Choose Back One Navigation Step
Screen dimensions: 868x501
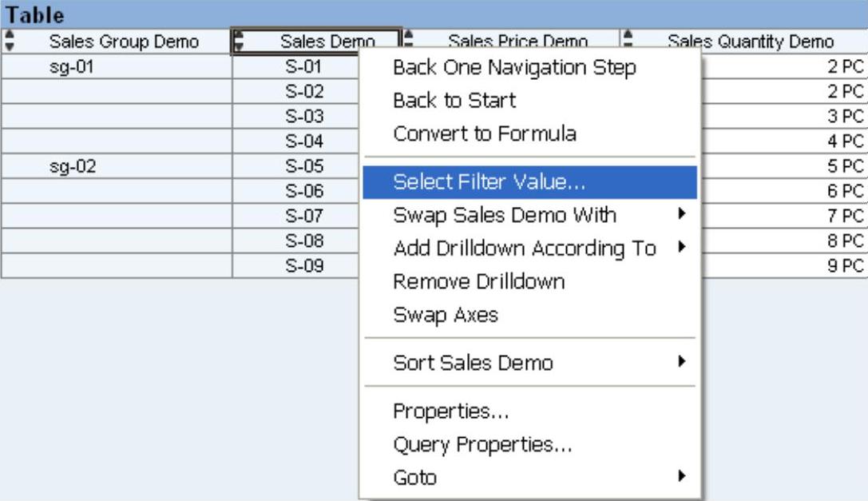pyautogui.click(x=514, y=69)
